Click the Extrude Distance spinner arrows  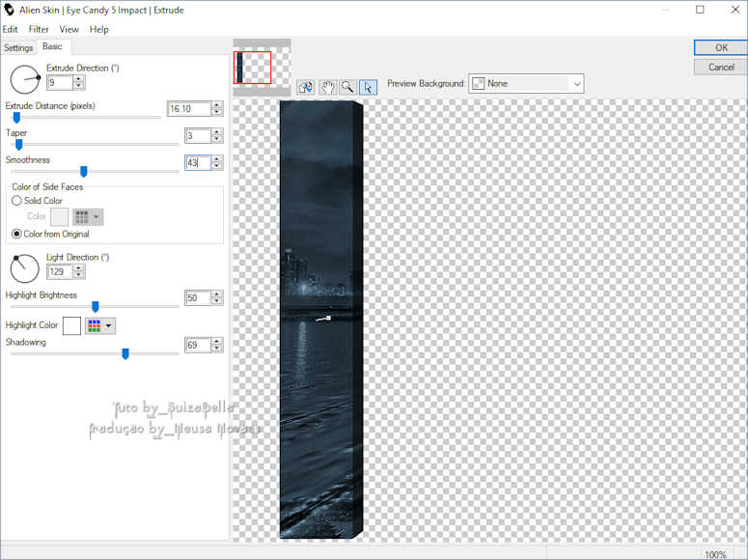pyautogui.click(x=217, y=109)
